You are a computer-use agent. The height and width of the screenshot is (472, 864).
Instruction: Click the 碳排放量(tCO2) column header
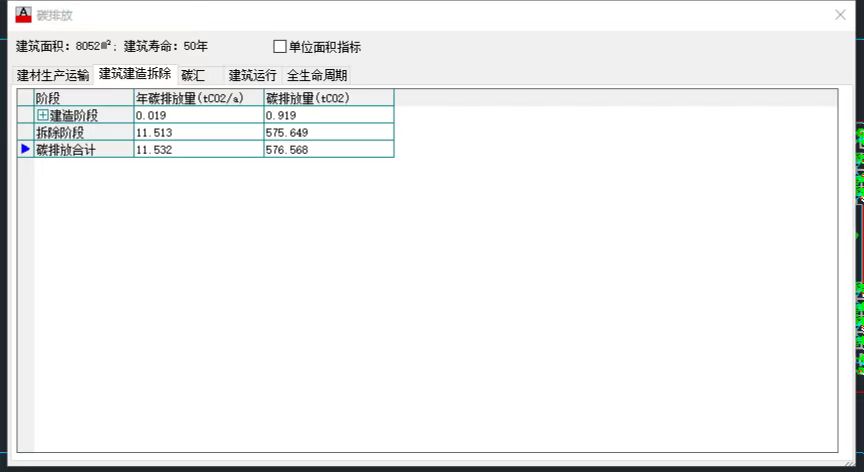pos(328,98)
